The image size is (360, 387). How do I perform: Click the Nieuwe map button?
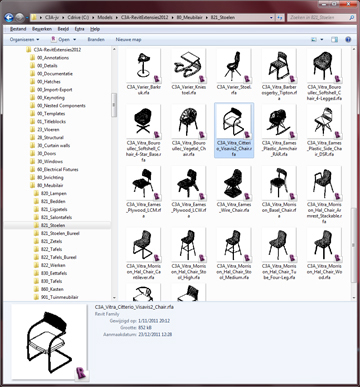click(128, 40)
